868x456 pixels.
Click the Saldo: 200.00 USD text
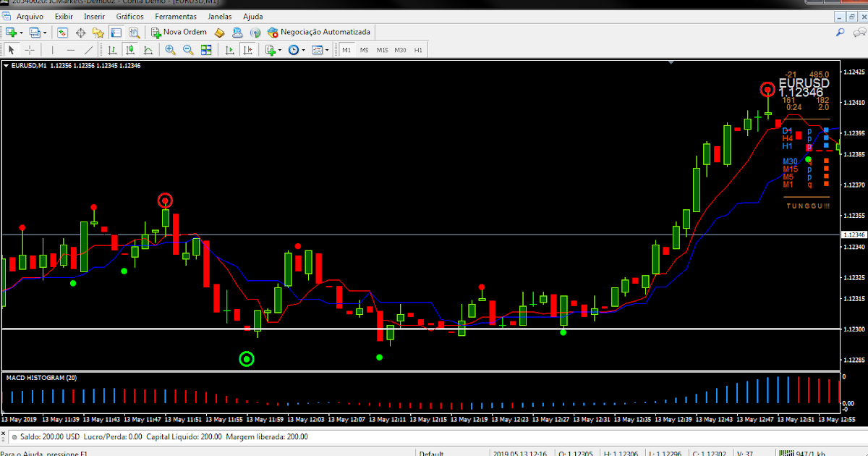click(50, 436)
